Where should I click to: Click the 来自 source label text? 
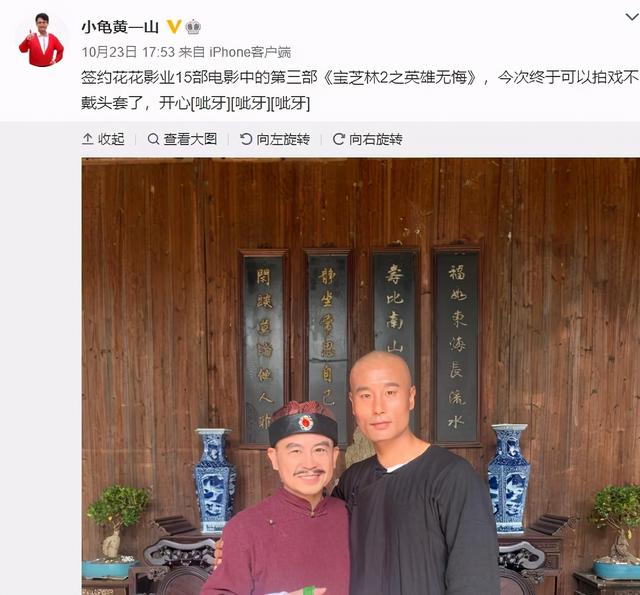[x=192, y=52]
